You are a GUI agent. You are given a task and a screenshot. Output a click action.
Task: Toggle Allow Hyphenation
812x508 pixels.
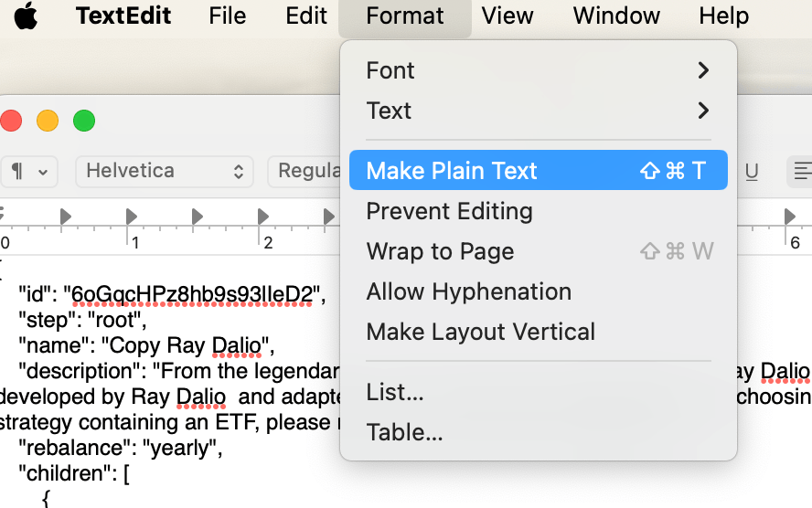[x=538, y=291]
